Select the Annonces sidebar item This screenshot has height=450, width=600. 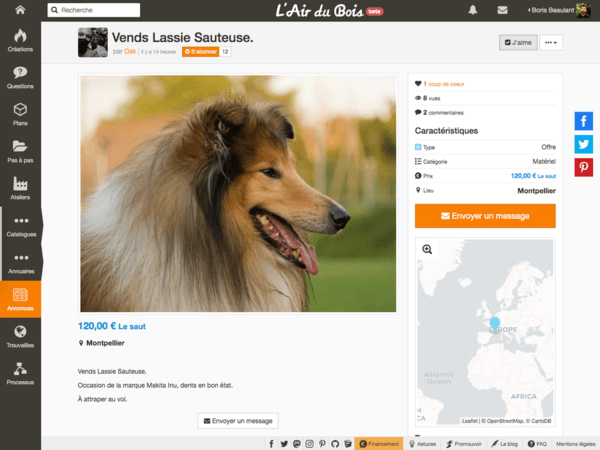click(20, 298)
